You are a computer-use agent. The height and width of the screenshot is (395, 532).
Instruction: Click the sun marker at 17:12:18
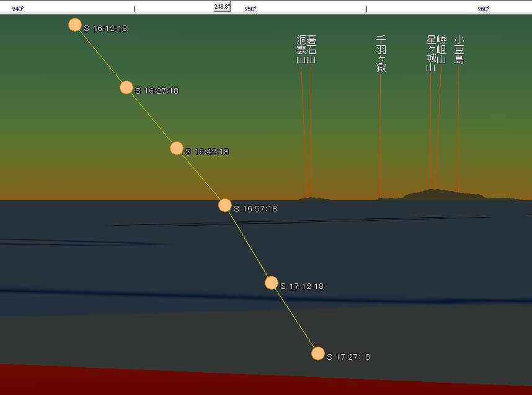tap(271, 283)
